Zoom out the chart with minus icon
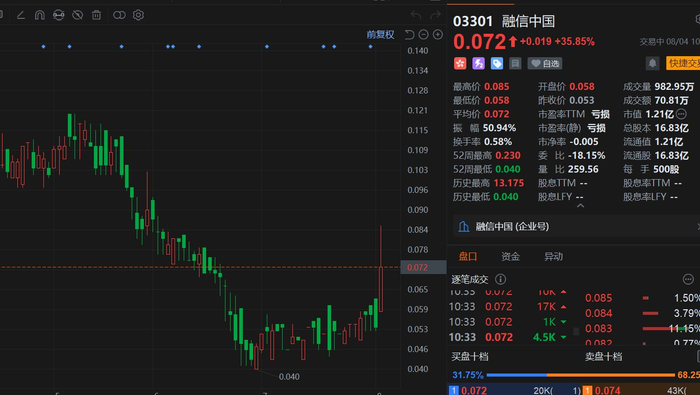Viewport: 700px width, 395px height. tap(424, 34)
